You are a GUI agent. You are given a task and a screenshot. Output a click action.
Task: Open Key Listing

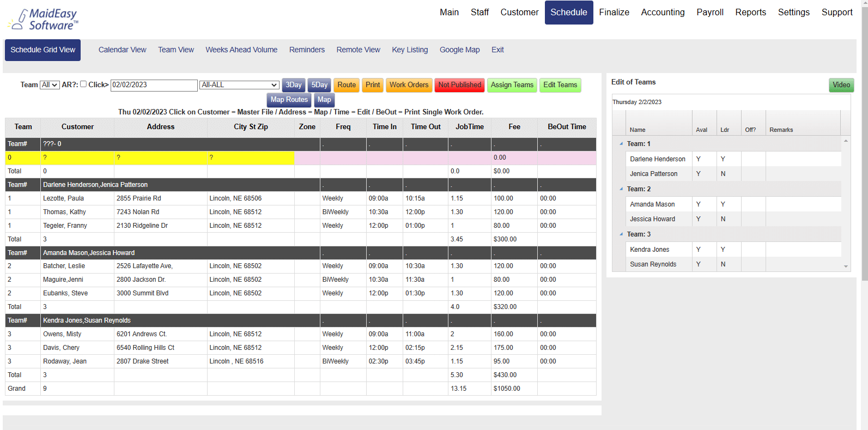[410, 50]
